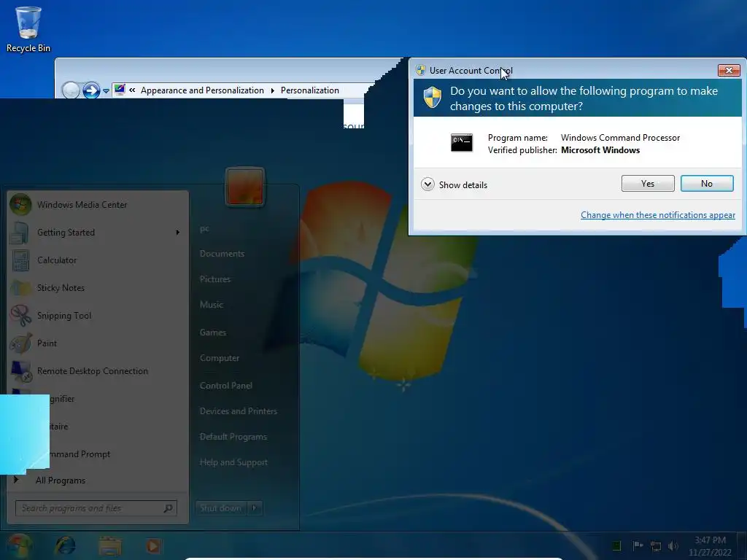The height and width of the screenshot is (560, 747).
Task: Click Yes in User Account Control
Action: tap(648, 183)
